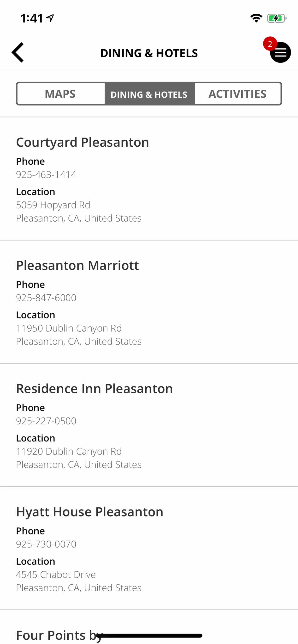Tap the back arrow icon
298x644 pixels.
[18, 52]
